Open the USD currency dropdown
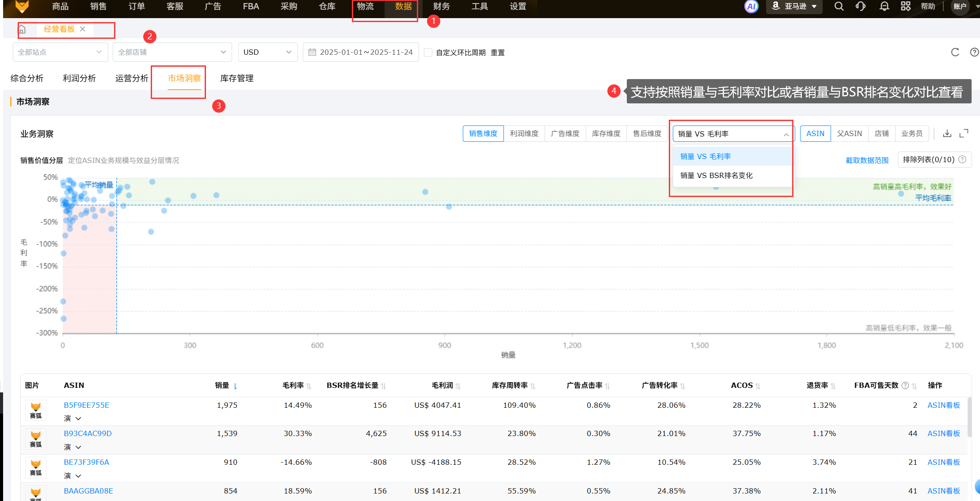The width and height of the screenshot is (980, 501). tap(267, 52)
